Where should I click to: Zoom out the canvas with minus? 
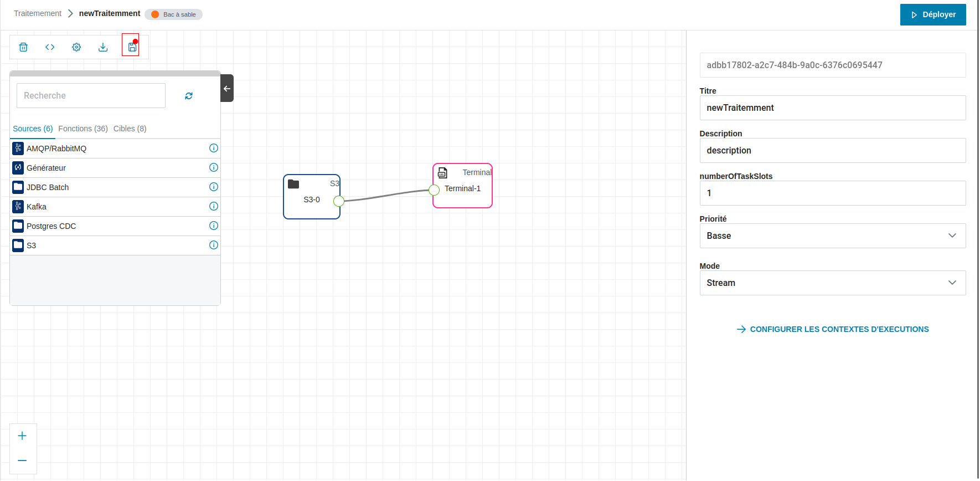pos(22,460)
